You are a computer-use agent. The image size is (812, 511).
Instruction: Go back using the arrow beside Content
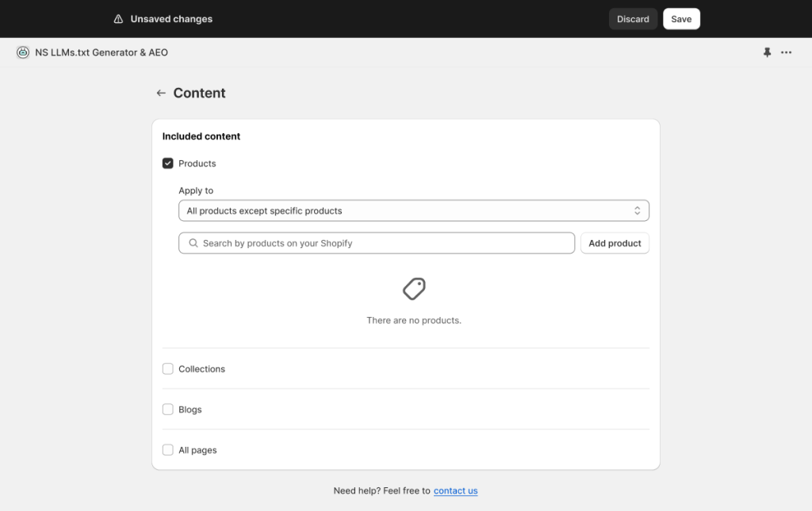coord(161,93)
